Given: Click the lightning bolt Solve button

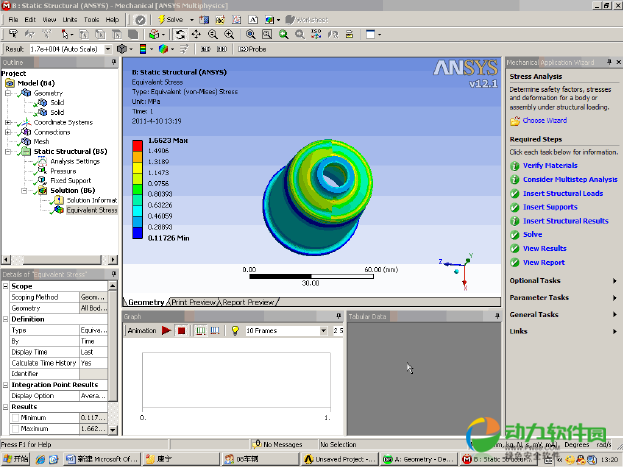Looking at the screenshot, I should point(170,19).
